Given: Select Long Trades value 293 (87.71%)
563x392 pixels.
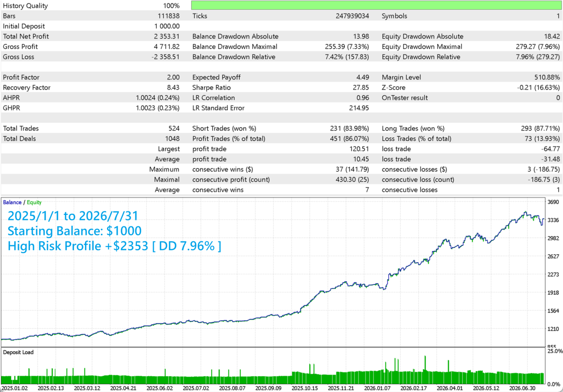Looking at the screenshot, I should coord(540,129).
